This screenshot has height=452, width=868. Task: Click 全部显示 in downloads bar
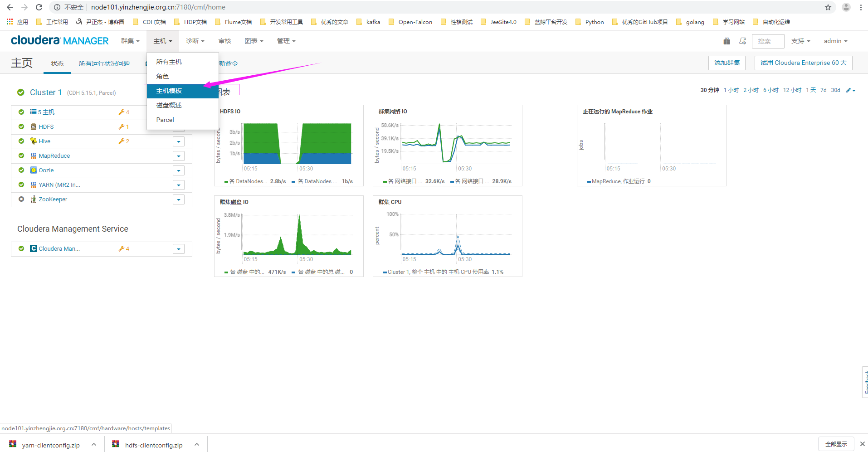click(836, 444)
